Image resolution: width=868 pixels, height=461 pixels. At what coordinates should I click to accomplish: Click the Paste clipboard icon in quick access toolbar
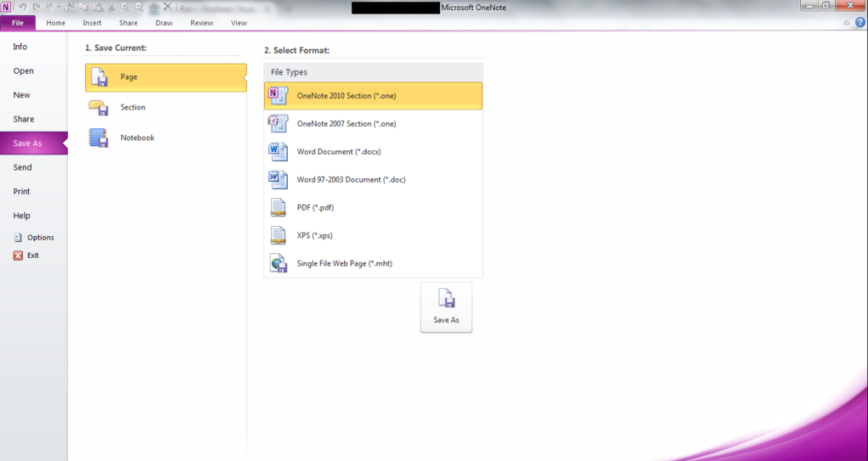click(98, 7)
